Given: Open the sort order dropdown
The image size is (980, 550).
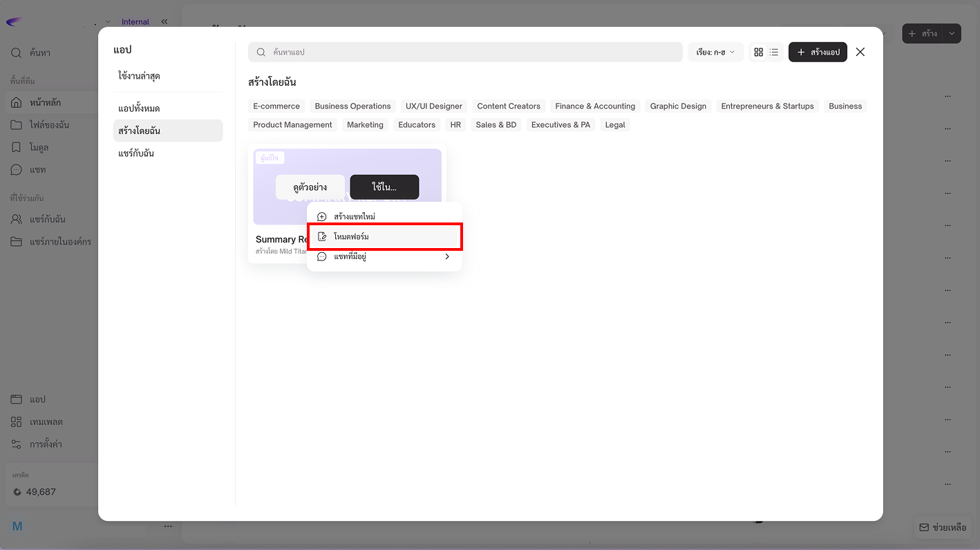Looking at the screenshot, I should [x=715, y=52].
